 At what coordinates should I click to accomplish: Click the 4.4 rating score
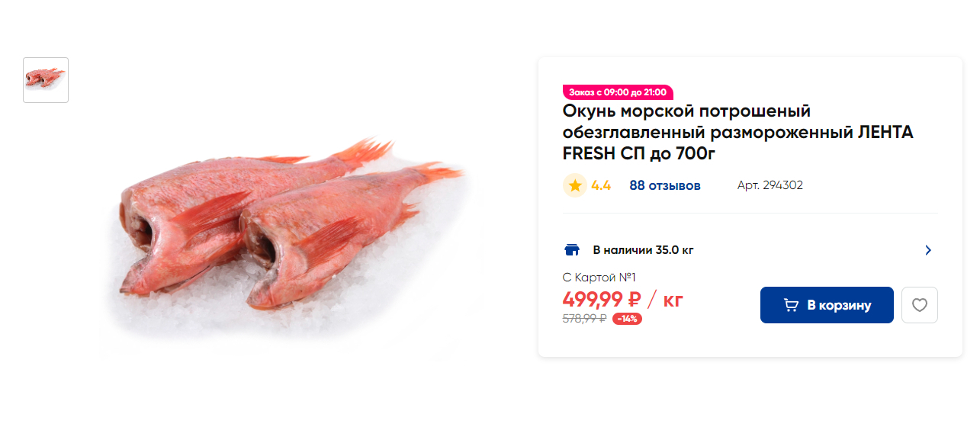[x=601, y=185]
